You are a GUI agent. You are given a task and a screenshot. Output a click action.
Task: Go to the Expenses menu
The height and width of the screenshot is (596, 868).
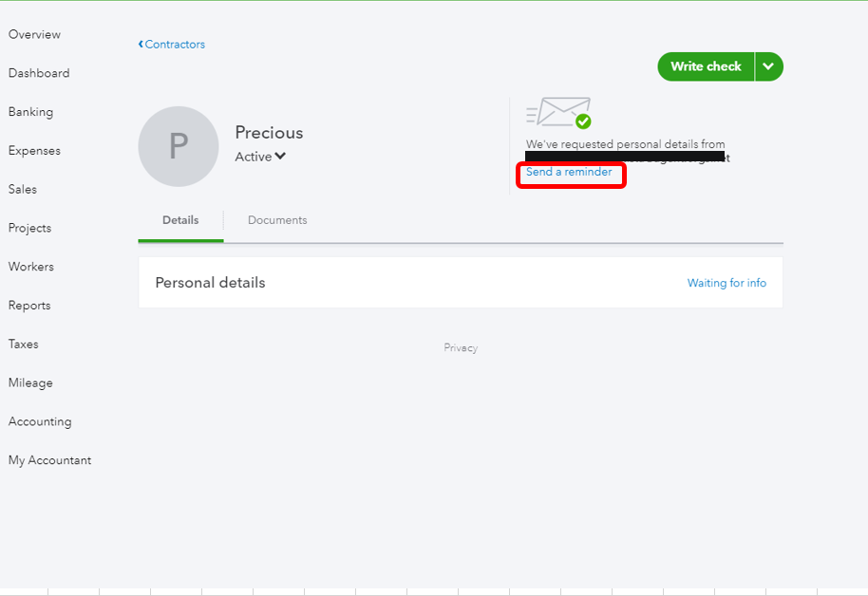(34, 151)
